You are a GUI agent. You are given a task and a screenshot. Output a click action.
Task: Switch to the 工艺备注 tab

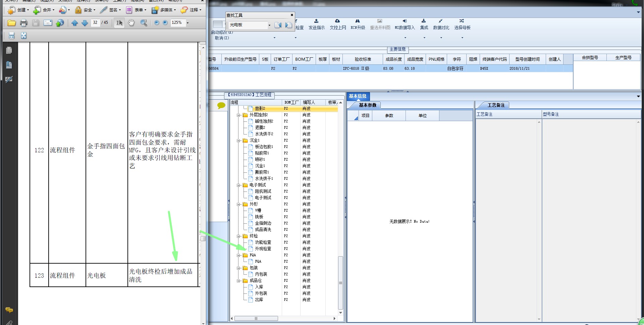tap(496, 105)
